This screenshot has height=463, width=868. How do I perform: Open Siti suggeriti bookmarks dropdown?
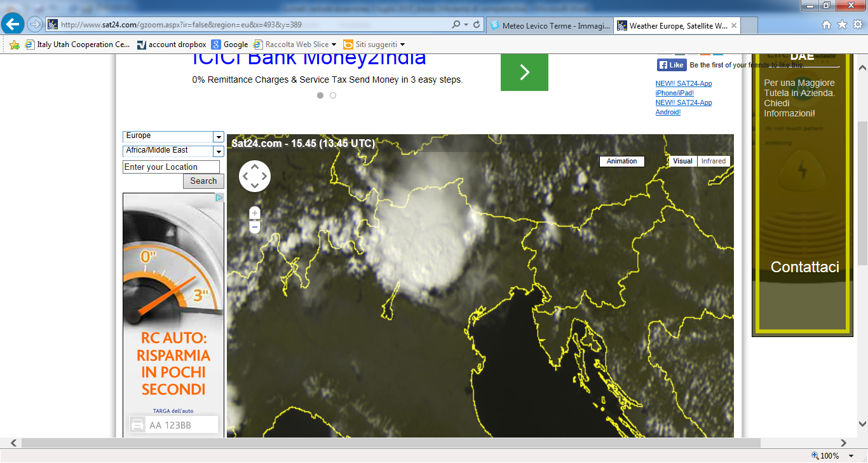402,45
